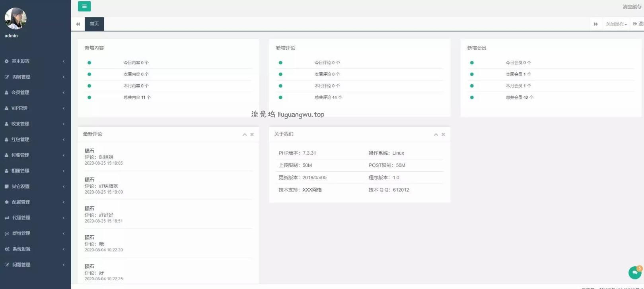
Task: Close the 关于我们 panel
Action: tap(443, 134)
